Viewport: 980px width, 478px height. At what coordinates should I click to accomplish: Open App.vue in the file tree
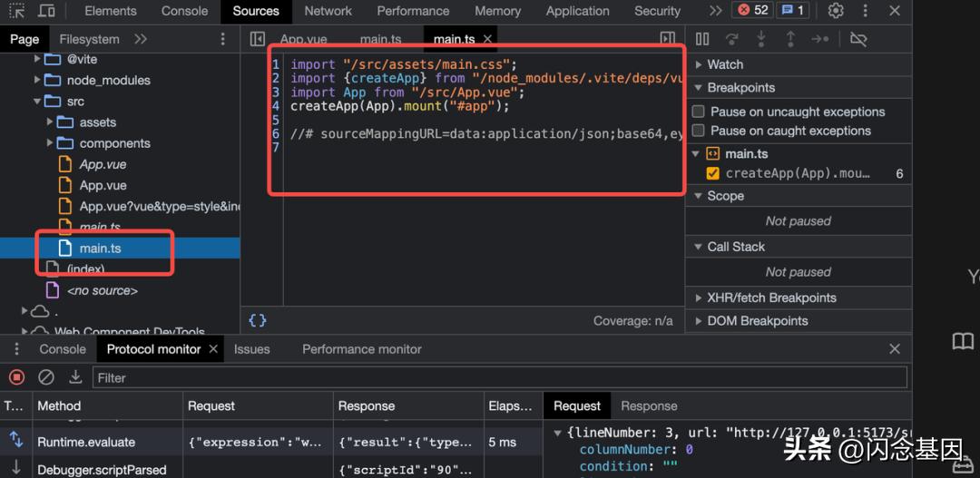tap(103, 185)
